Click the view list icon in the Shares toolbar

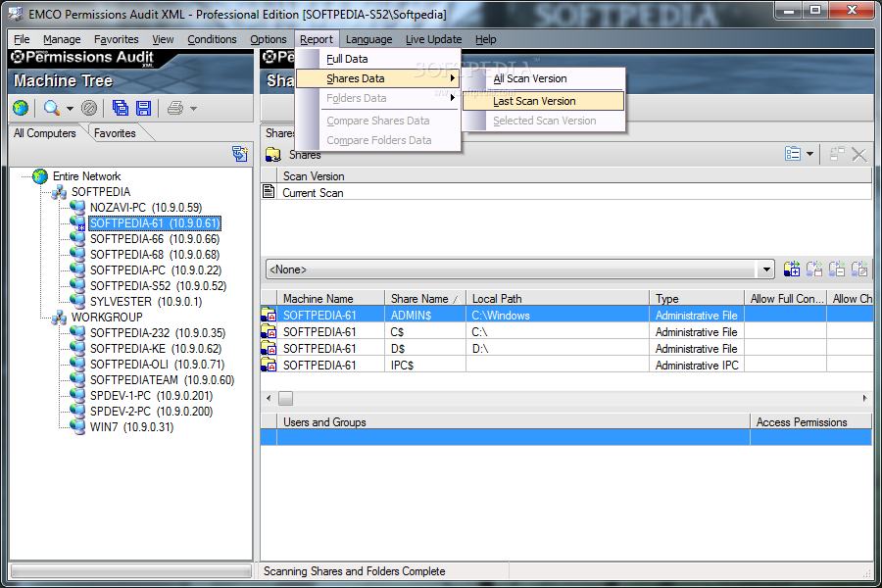(x=793, y=154)
